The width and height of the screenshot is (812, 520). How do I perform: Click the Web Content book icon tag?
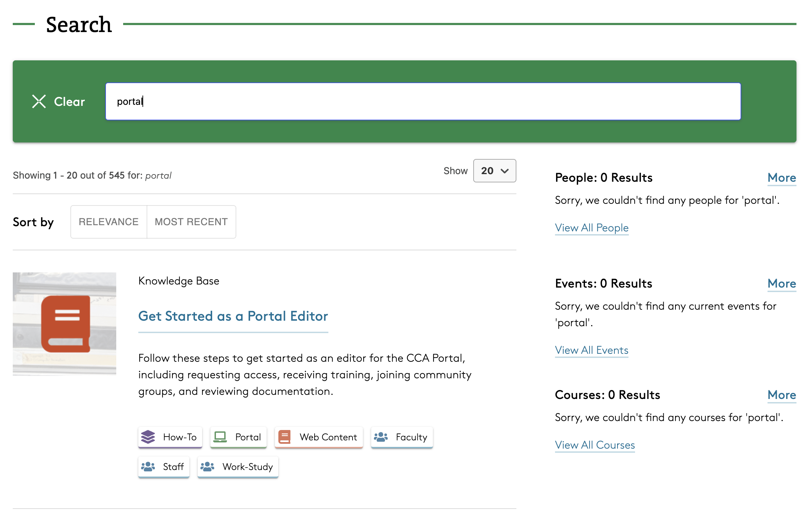(x=318, y=437)
